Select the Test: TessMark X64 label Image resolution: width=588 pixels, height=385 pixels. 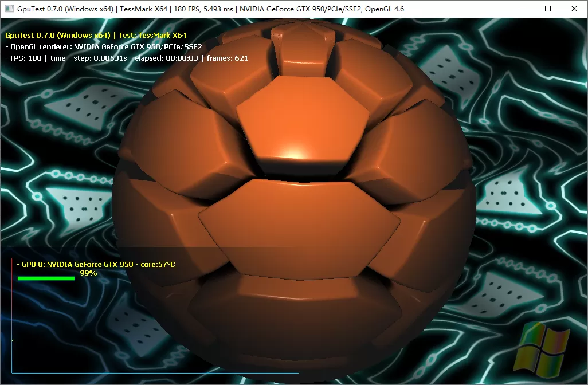pos(152,35)
